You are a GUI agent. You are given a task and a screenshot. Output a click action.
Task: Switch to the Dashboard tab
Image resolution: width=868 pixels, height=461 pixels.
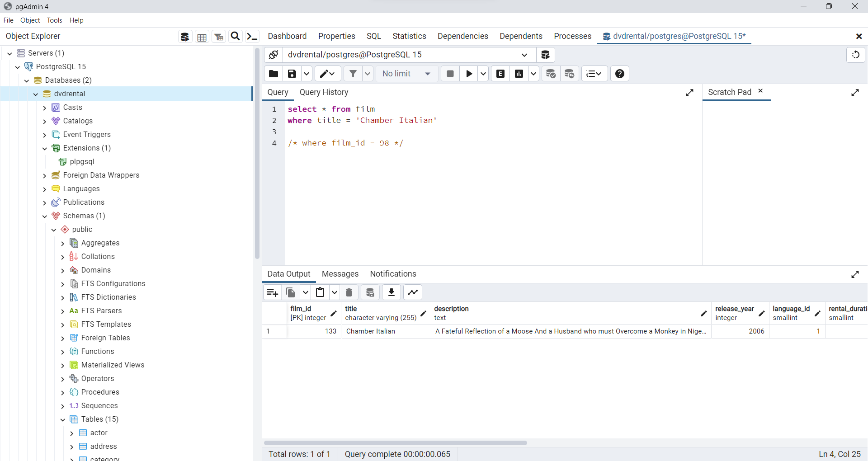[287, 36]
